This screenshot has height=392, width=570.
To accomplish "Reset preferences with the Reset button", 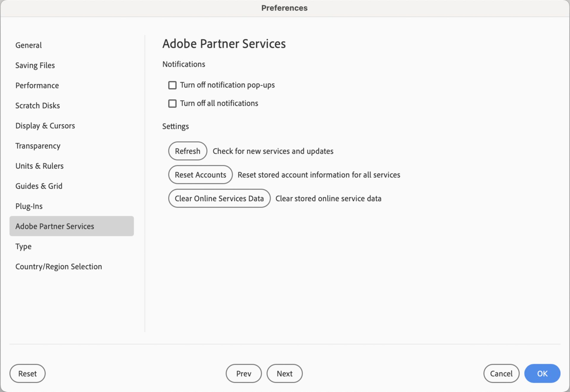I will click(28, 374).
